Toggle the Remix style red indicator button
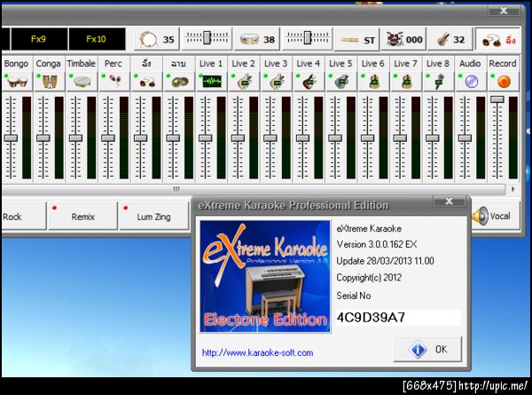532x395 pixels. (x=82, y=216)
